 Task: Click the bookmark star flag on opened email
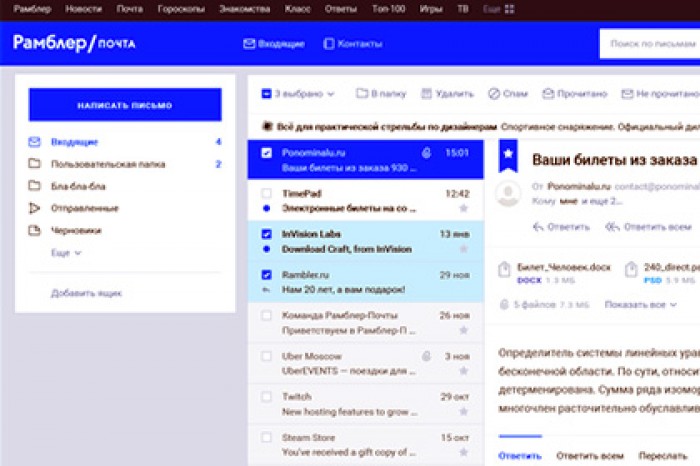[508, 155]
